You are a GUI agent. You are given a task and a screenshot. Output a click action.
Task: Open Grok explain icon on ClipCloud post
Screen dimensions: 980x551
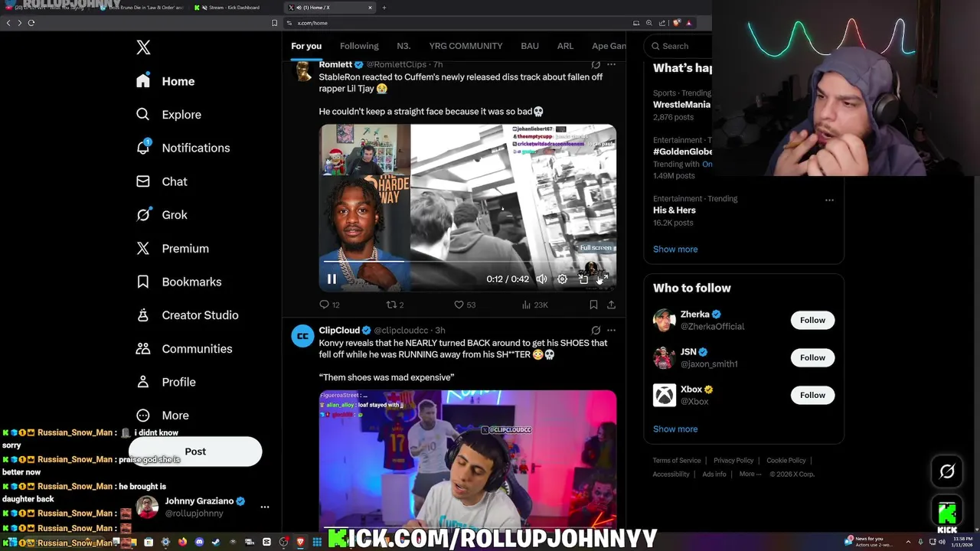coord(596,331)
